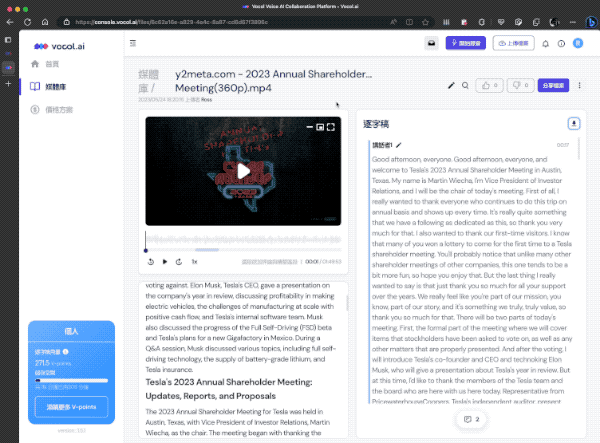The image size is (600, 443).
Task: Edit the file title with the pencil icon
Action: [x=451, y=85]
